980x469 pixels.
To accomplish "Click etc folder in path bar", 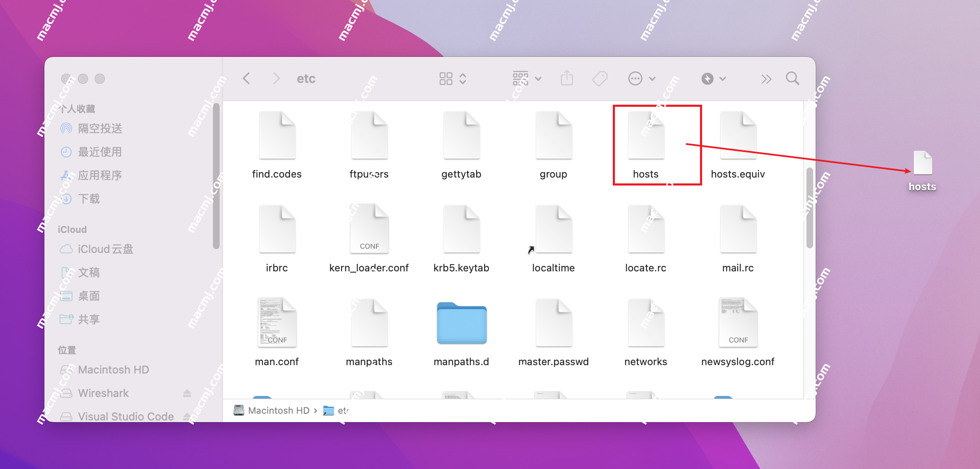I will click(337, 410).
